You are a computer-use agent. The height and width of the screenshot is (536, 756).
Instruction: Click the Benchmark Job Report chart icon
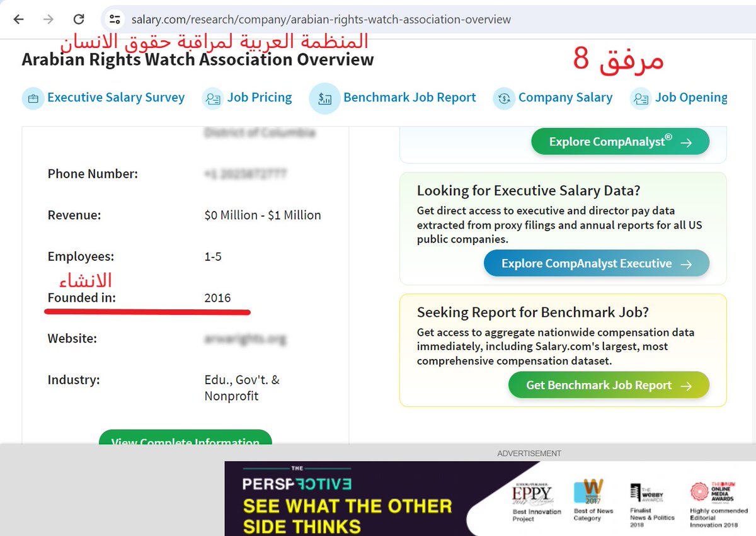coord(324,98)
